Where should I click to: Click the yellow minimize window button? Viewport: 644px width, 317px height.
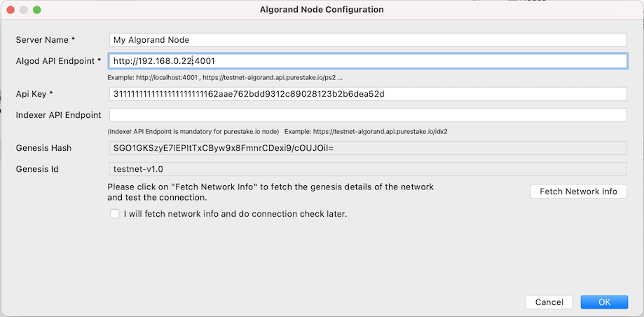click(23, 10)
